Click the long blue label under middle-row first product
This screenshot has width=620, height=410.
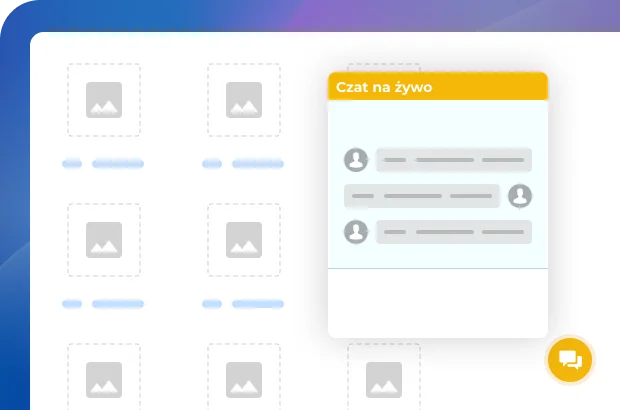tap(118, 304)
